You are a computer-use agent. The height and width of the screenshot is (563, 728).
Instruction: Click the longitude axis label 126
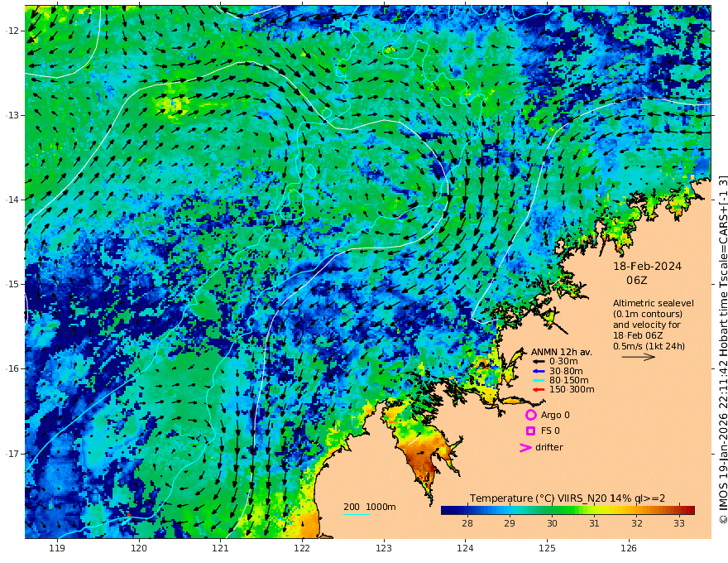coord(629,548)
